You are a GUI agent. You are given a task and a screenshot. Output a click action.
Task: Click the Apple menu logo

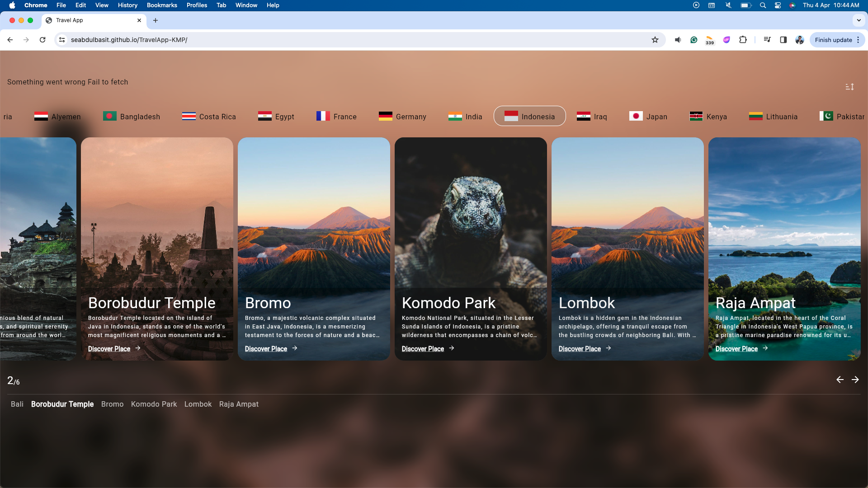[x=12, y=5]
